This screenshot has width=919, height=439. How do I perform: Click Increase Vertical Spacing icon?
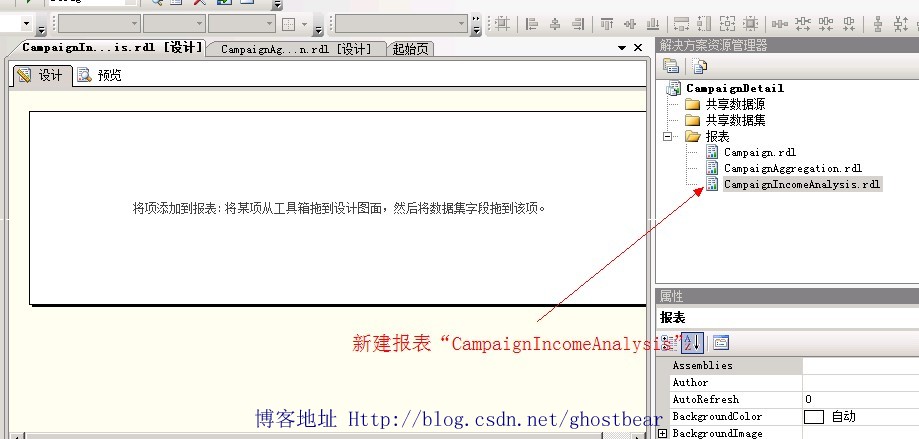coord(901,24)
